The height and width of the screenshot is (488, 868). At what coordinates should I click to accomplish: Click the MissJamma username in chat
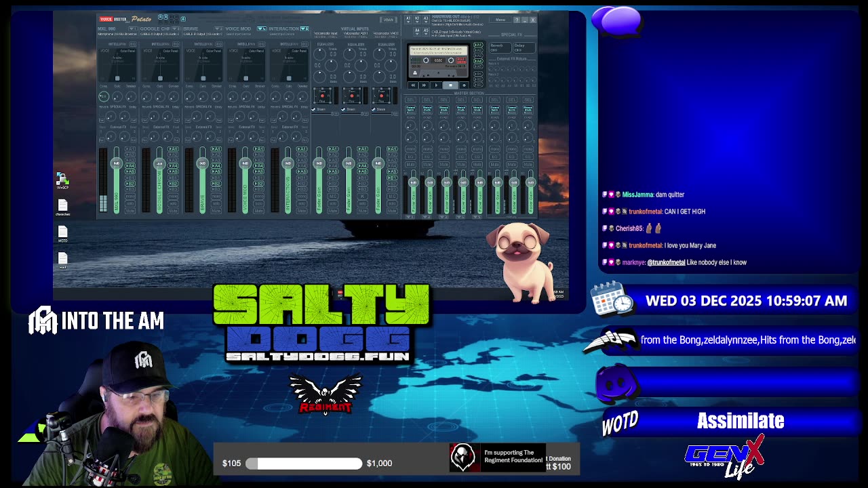(x=637, y=195)
